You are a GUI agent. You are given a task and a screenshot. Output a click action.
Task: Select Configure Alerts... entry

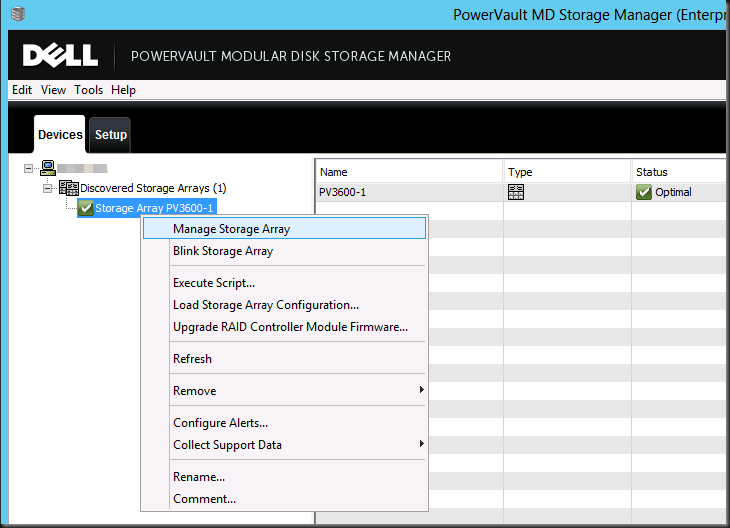click(x=284, y=423)
